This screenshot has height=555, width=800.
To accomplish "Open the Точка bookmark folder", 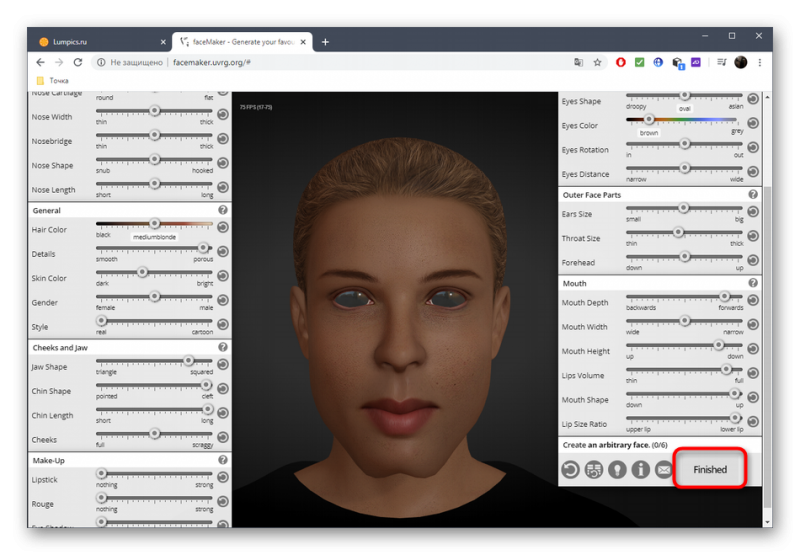I will (53, 81).
